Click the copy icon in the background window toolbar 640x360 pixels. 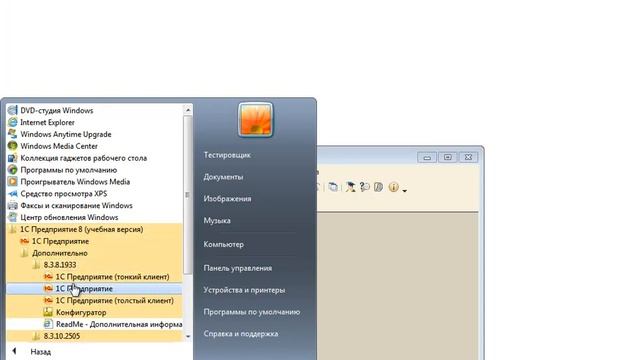coord(333,187)
